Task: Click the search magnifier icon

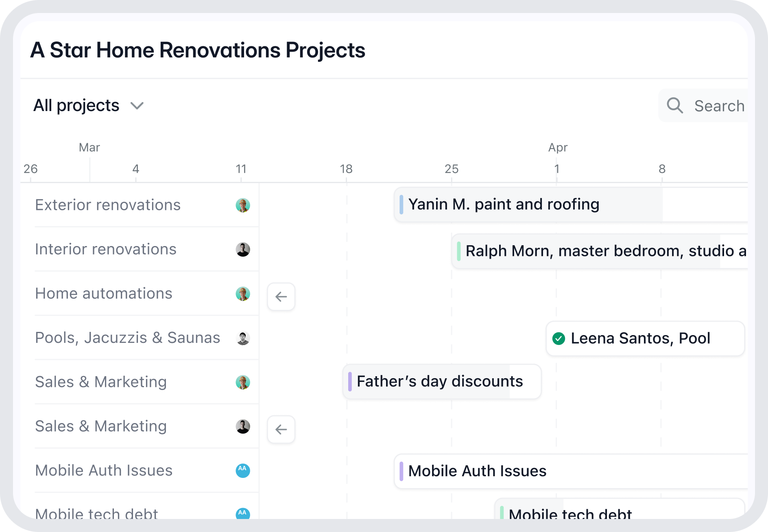Action: coord(674,105)
